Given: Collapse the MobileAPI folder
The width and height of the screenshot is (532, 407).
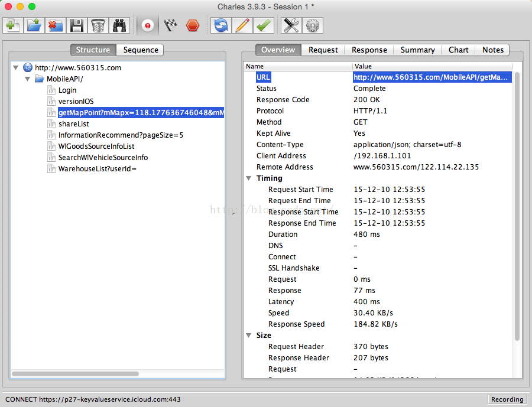Looking at the screenshot, I should tap(28, 79).
